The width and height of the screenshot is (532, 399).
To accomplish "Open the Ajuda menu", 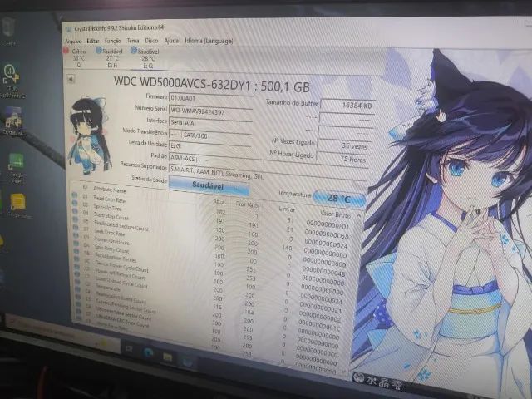I will 171,41.
